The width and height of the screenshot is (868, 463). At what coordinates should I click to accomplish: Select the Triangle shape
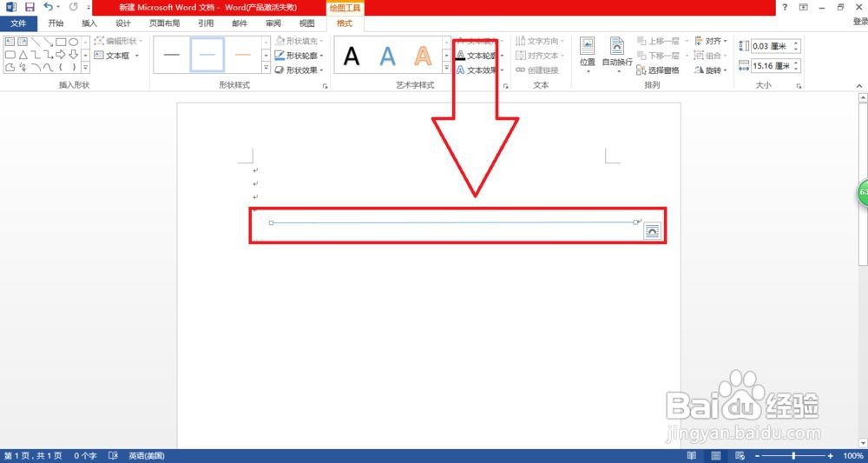pyautogui.click(x=23, y=55)
